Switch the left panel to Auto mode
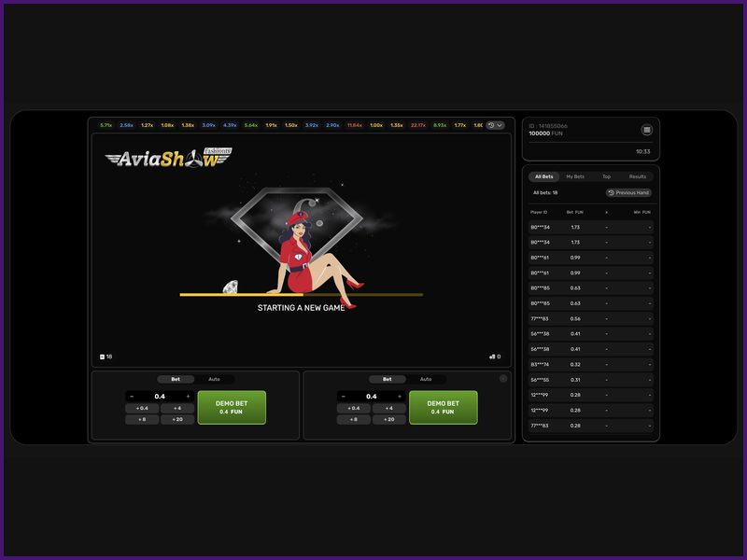 point(215,379)
